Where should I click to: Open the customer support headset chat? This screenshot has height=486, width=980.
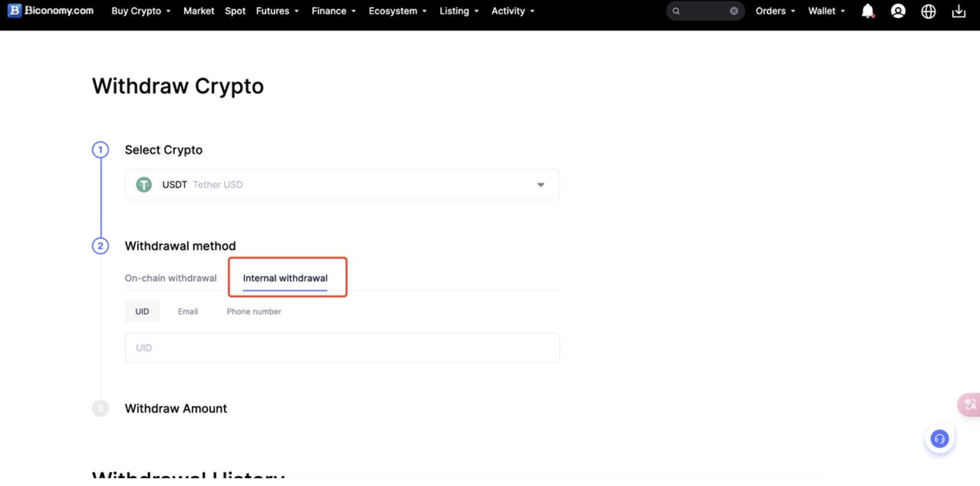pos(939,439)
